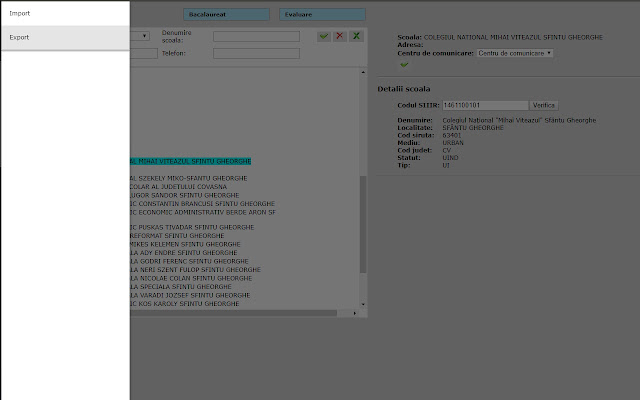Select MIKES KELEMEN SFINTU GHEORGHE row

185,244
